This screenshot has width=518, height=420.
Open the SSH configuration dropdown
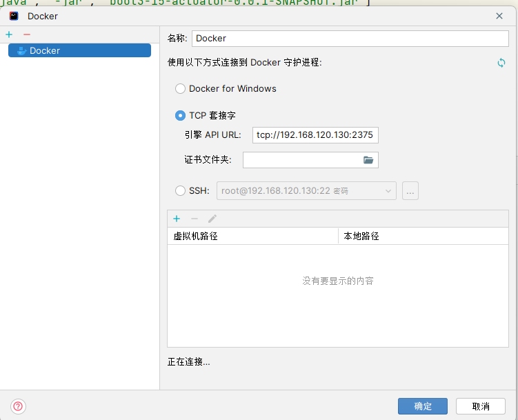click(306, 191)
